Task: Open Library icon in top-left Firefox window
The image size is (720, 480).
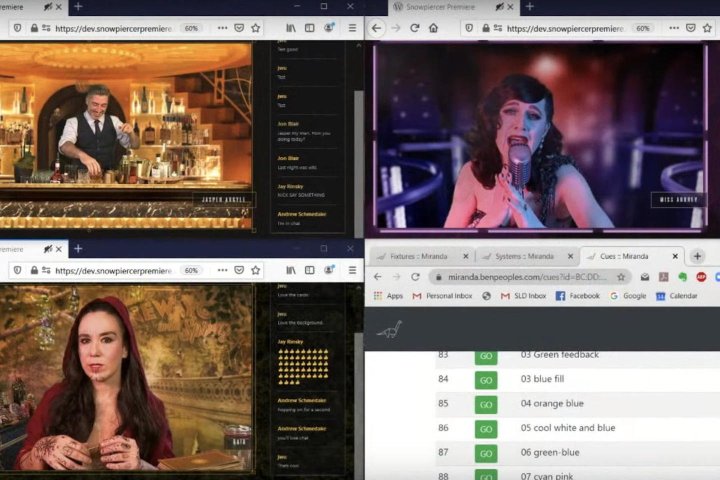Action: [291, 28]
